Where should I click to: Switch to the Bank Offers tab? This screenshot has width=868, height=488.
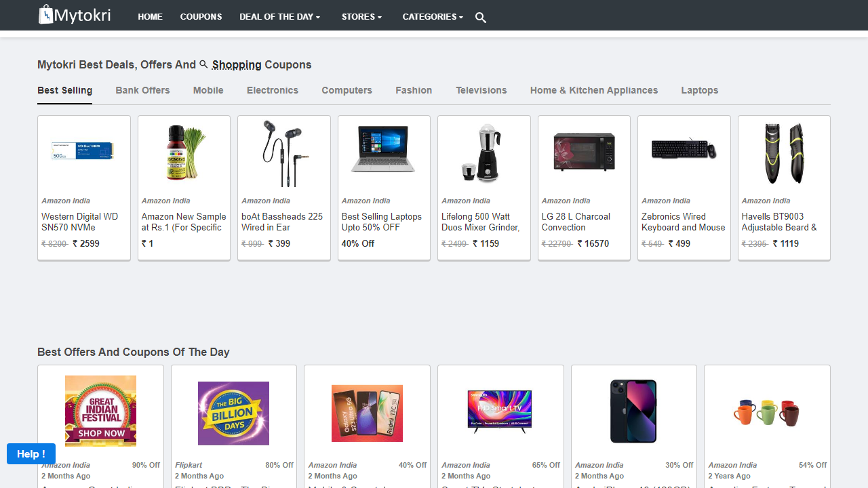[142, 90]
